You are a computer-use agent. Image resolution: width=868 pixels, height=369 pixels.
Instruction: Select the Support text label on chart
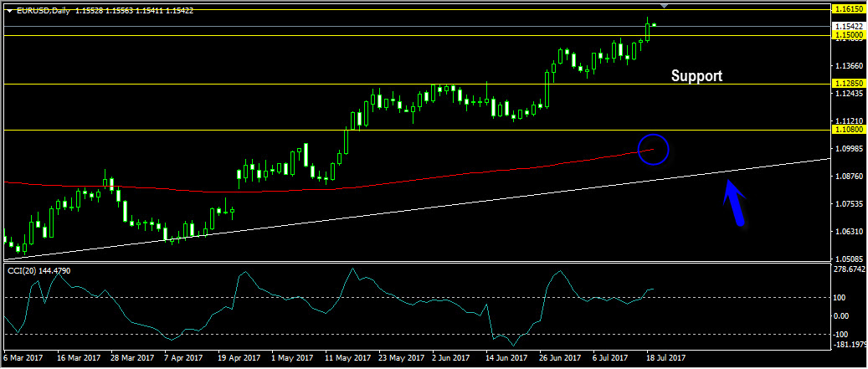[x=696, y=76]
